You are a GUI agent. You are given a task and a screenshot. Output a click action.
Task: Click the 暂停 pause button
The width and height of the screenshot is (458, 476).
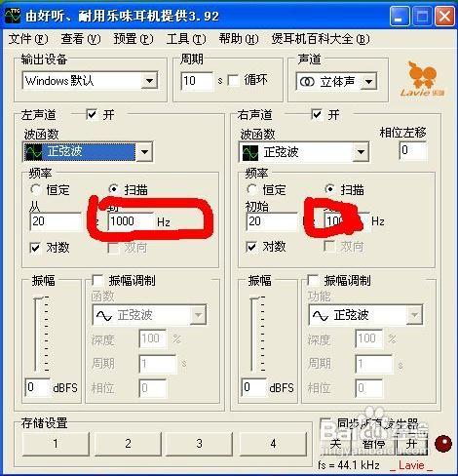(373, 444)
